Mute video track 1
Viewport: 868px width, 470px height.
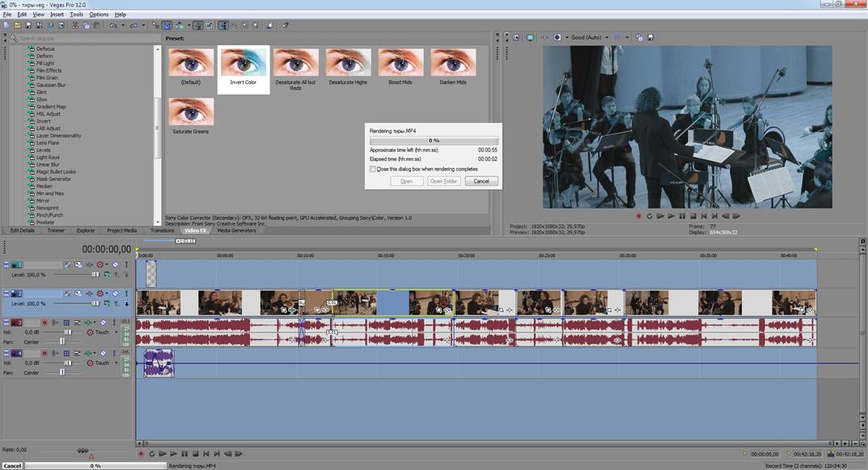tap(115, 265)
